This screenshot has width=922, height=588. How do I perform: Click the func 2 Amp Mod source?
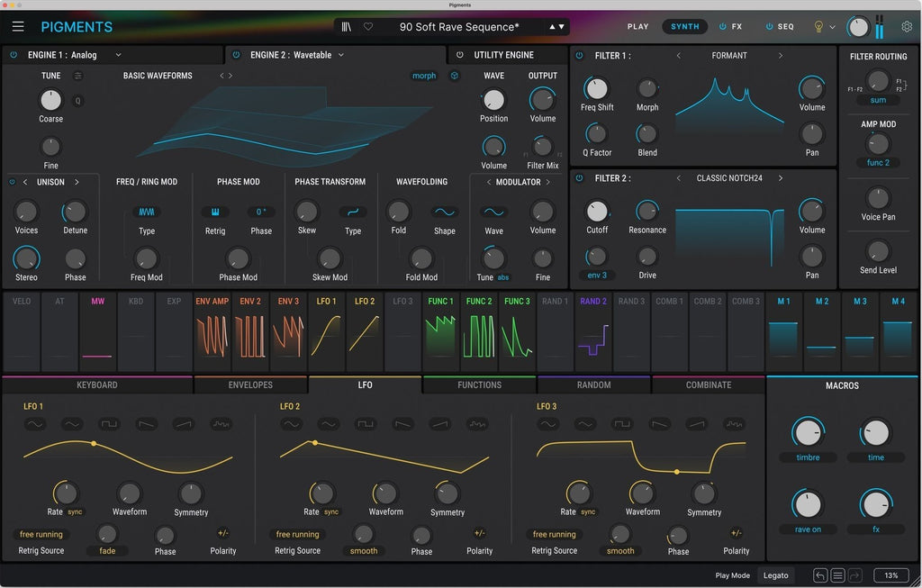pos(878,163)
